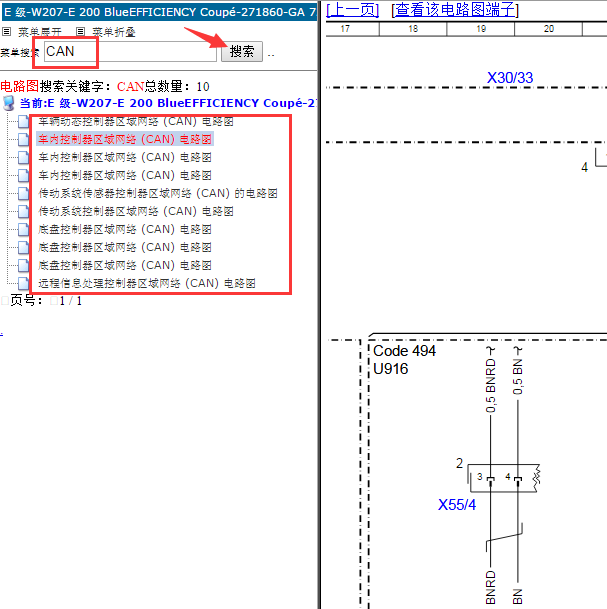Screen dimensions: 607x609
Task: Expand all menus via 菜单展开 text
Action: coord(40,32)
